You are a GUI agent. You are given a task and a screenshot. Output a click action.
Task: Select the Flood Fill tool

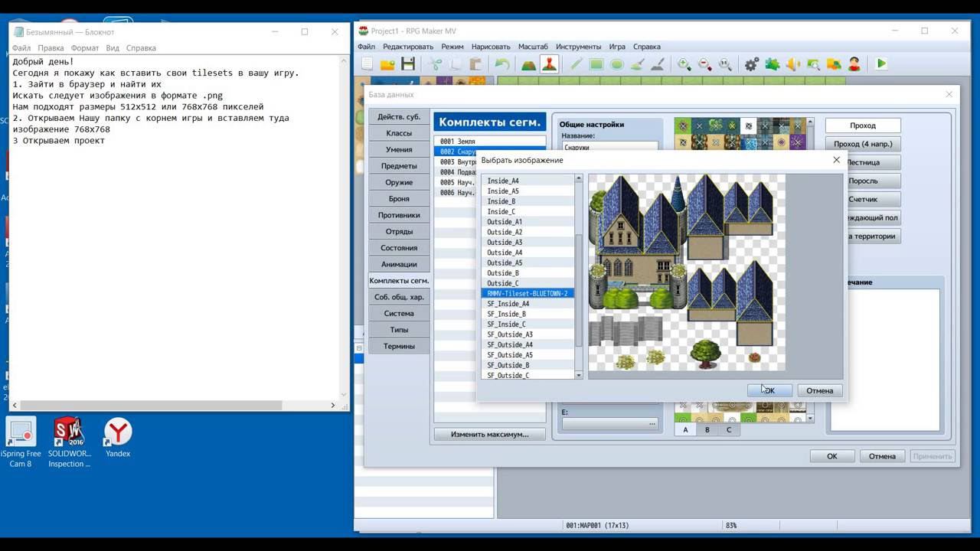637,64
